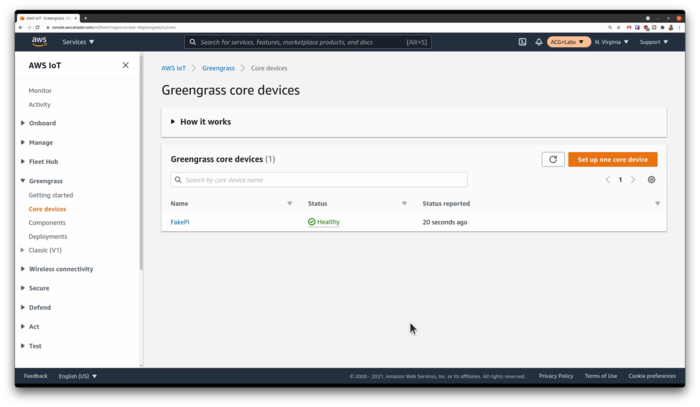Screen dimensions: 700x407
Task: Reload the browser page
Action: [x=38, y=27]
